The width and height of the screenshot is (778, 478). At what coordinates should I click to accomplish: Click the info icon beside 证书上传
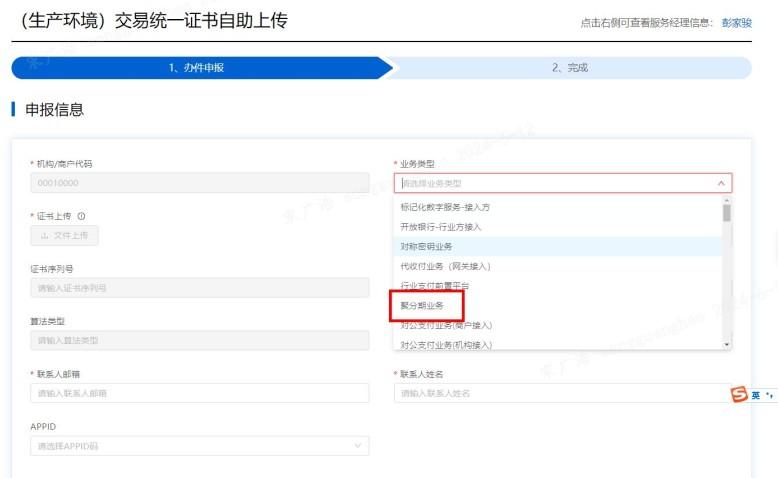coord(81,216)
